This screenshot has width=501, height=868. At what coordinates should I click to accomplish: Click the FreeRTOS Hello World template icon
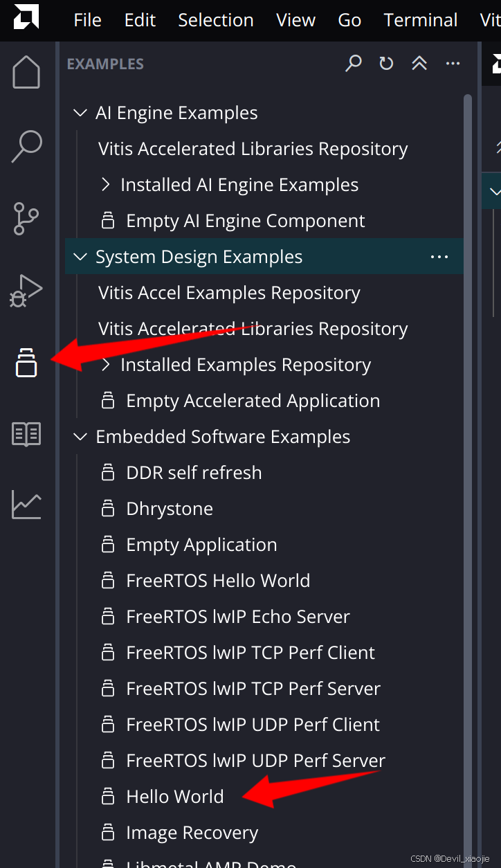[108, 581]
